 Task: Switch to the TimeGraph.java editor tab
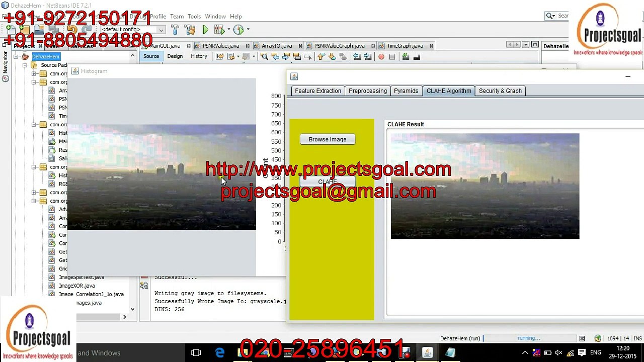[x=405, y=46]
